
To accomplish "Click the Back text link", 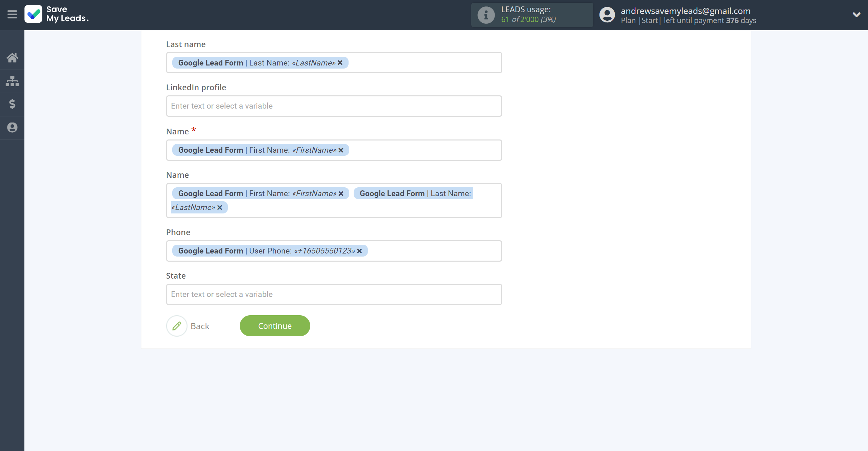I will click(x=200, y=326).
